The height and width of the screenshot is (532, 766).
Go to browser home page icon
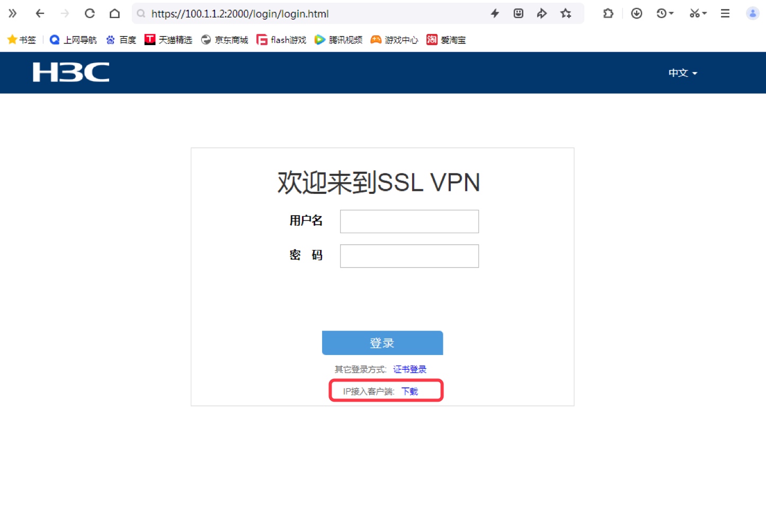point(114,14)
